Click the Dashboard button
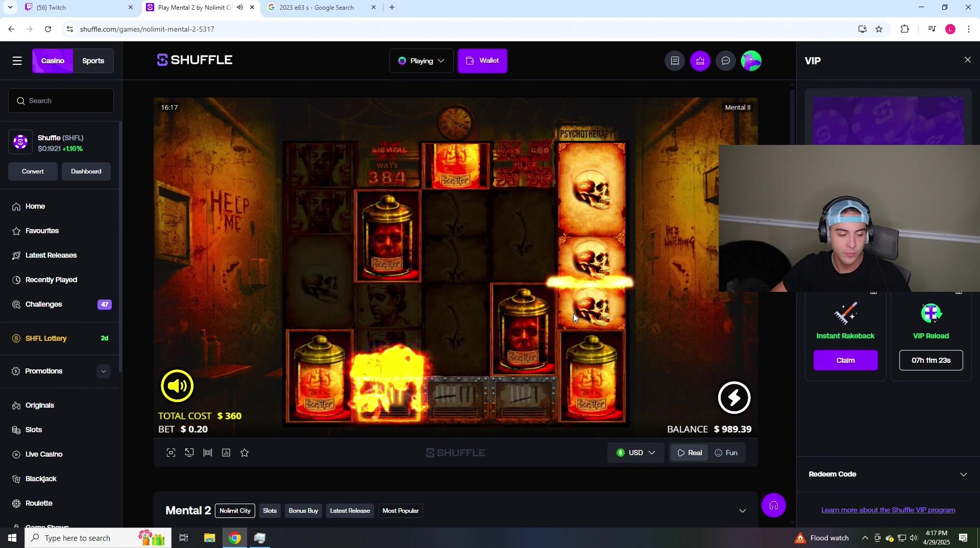This screenshot has height=548, width=980. point(86,172)
